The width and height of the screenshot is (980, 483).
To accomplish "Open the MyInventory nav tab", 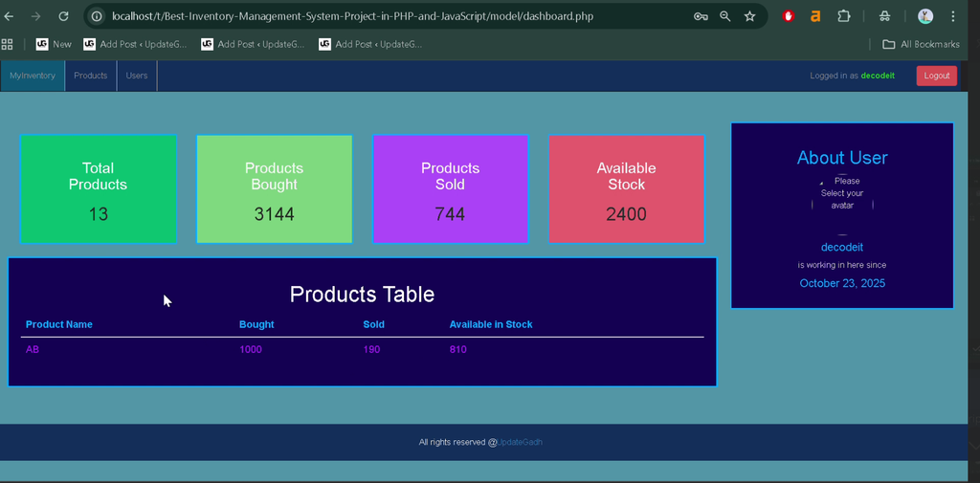I will pyautogui.click(x=33, y=76).
